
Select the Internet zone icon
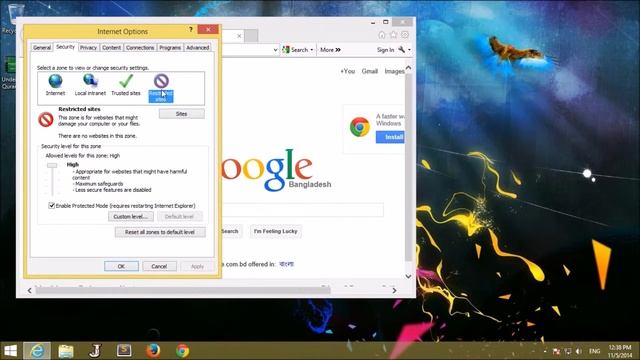55,81
